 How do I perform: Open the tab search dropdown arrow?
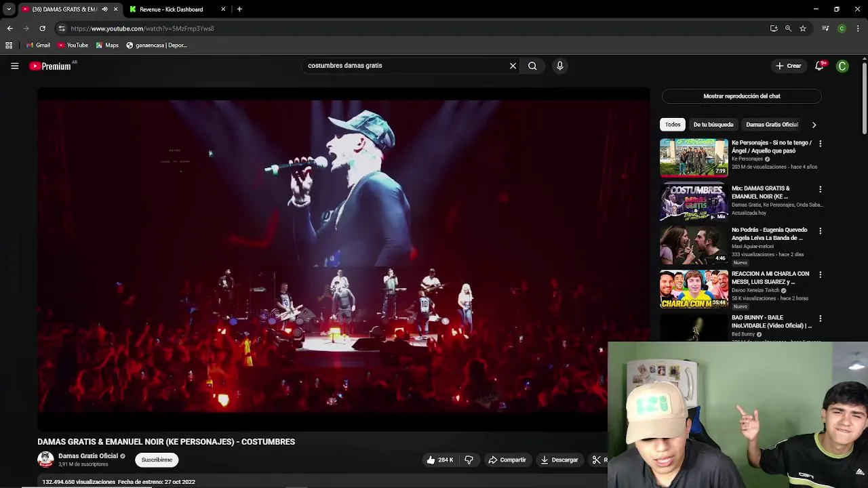[x=8, y=9]
